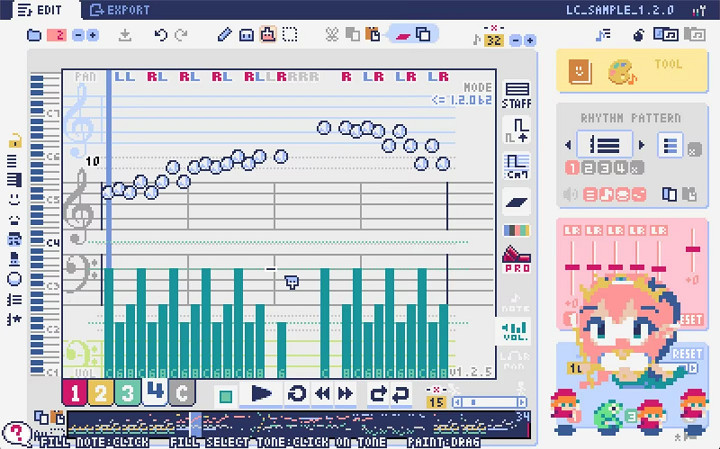
Task: Select rhythm pattern slot 2
Action: [x=588, y=168]
